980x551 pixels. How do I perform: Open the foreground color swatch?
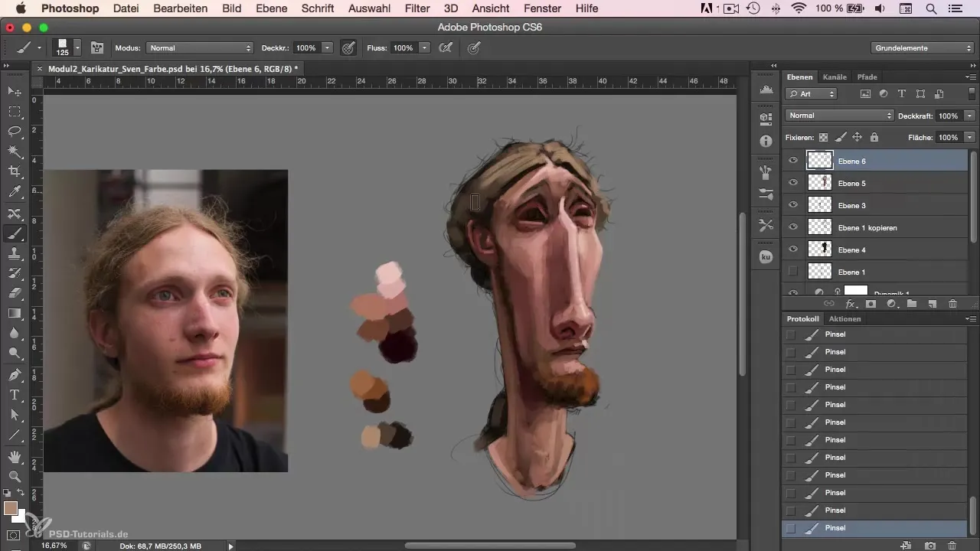pos(11,508)
